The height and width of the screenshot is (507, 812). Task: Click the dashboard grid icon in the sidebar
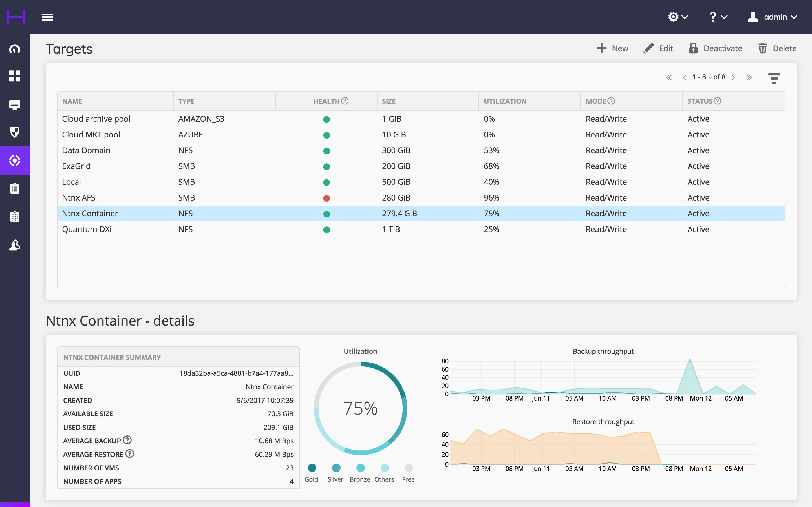(15, 76)
